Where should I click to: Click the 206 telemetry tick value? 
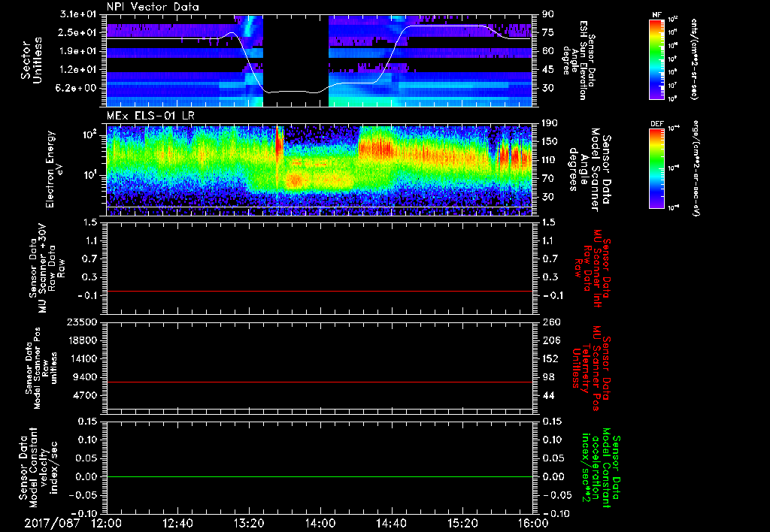tap(550, 340)
